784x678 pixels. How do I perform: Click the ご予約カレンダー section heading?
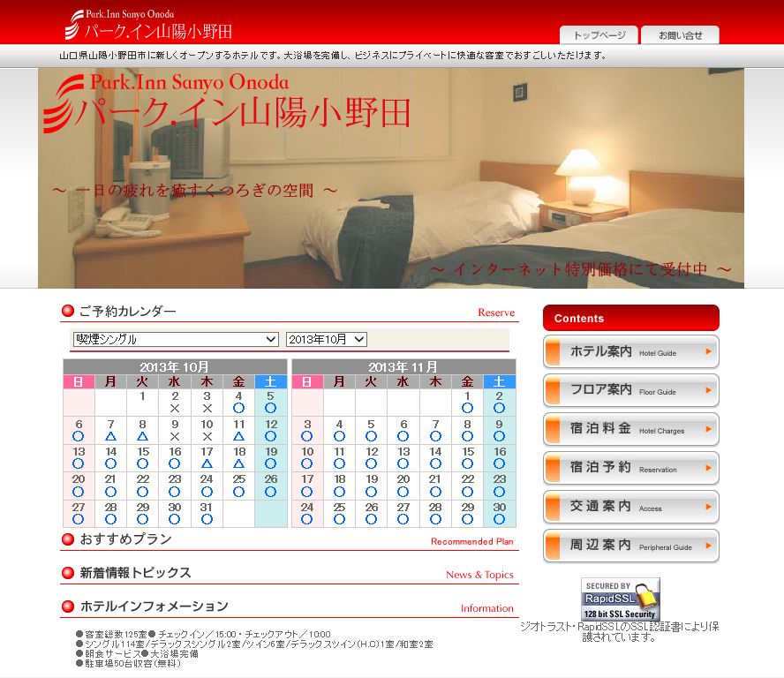pyautogui.click(x=127, y=311)
